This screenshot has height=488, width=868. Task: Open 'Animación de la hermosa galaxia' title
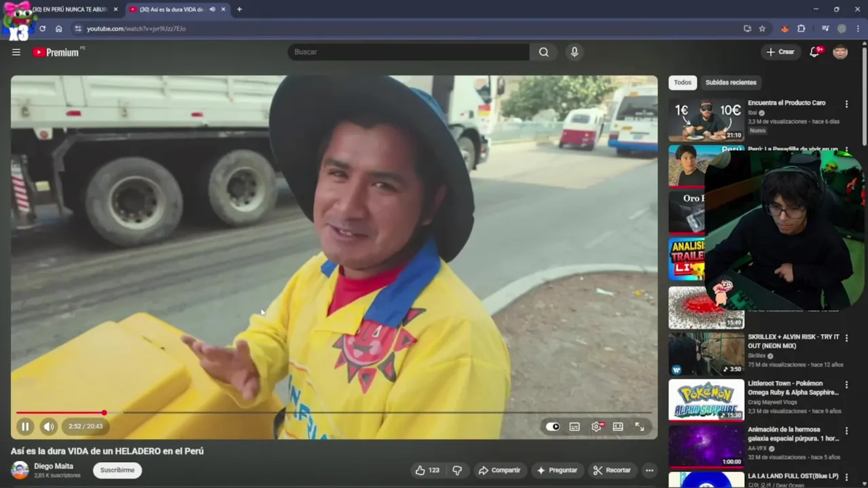[793, 434]
